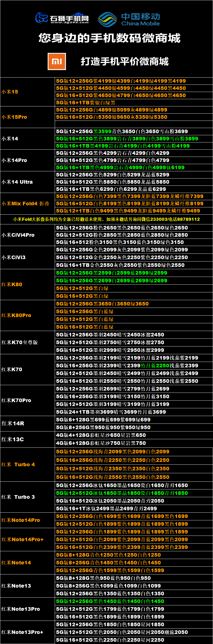213x644 pixels.
Task: Click the row 5G版8+128G青色1250
Action: click(x=134, y=555)
